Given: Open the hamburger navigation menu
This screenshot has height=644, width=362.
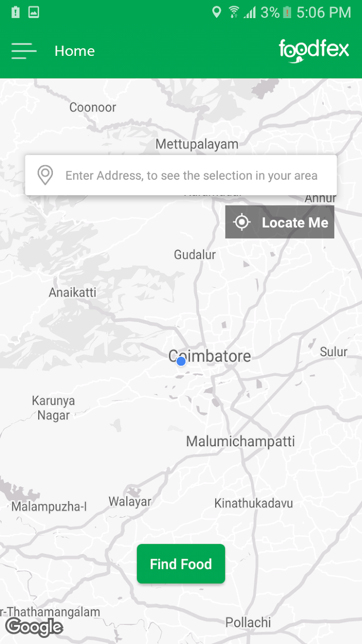Looking at the screenshot, I should tap(24, 51).
